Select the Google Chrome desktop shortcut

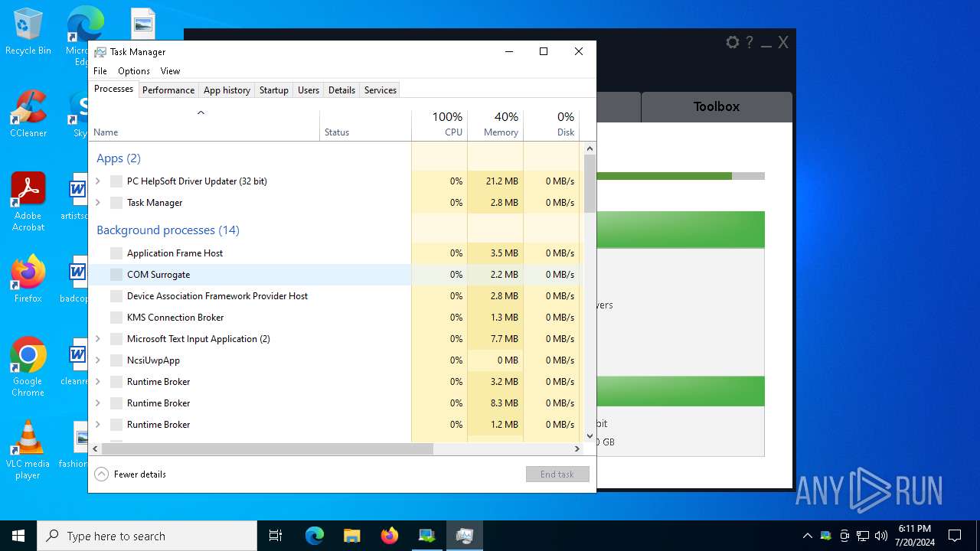[28, 367]
